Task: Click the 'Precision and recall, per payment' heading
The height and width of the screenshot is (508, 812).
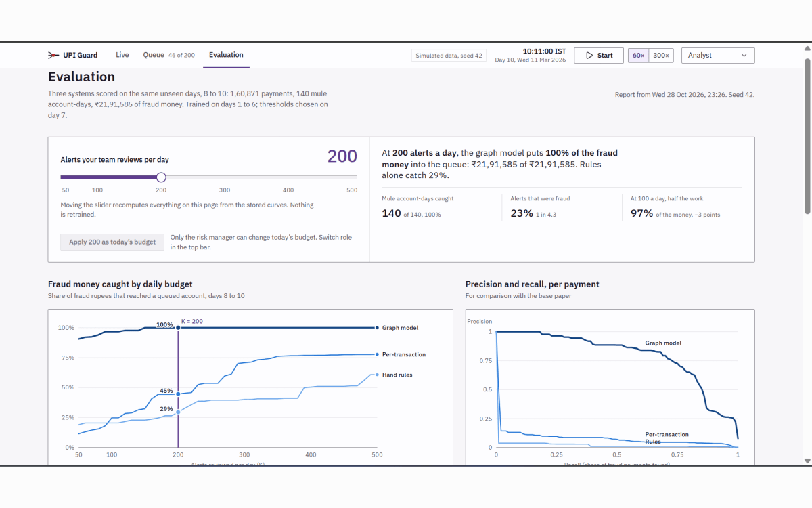Action: [533, 284]
